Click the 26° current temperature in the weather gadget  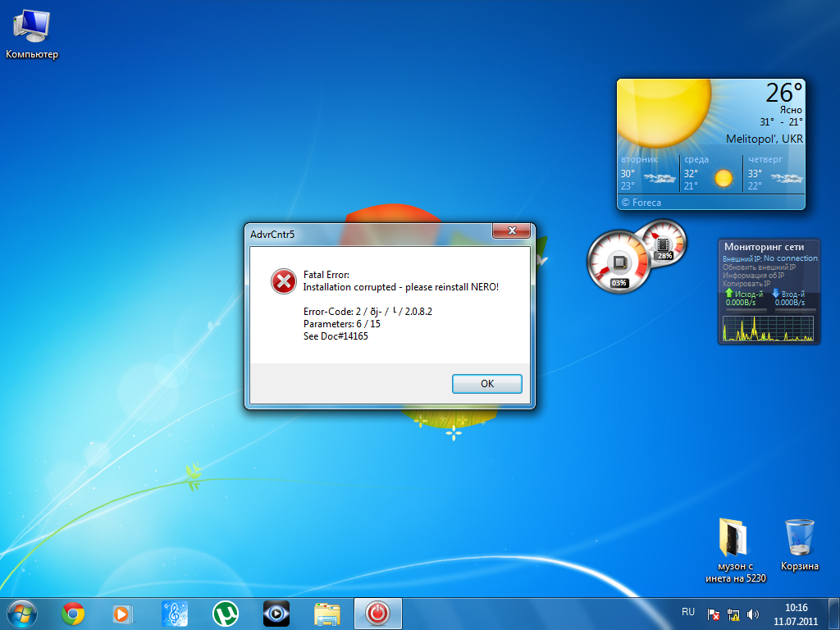tap(783, 93)
